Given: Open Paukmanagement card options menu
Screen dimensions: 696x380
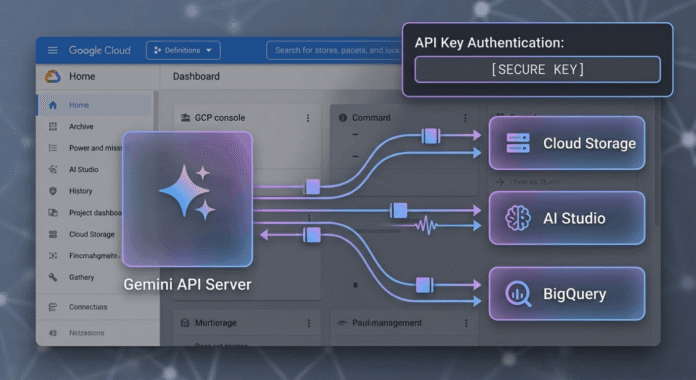Looking at the screenshot, I should click(x=466, y=323).
